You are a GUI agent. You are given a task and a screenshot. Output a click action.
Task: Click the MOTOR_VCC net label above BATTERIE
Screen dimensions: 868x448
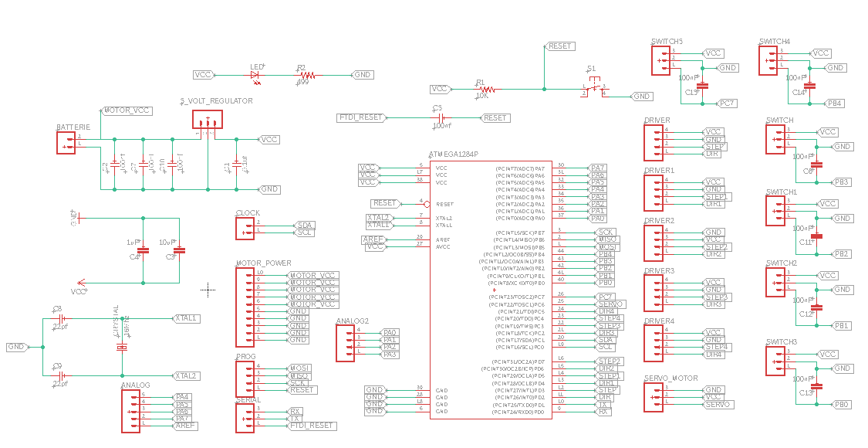point(127,110)
